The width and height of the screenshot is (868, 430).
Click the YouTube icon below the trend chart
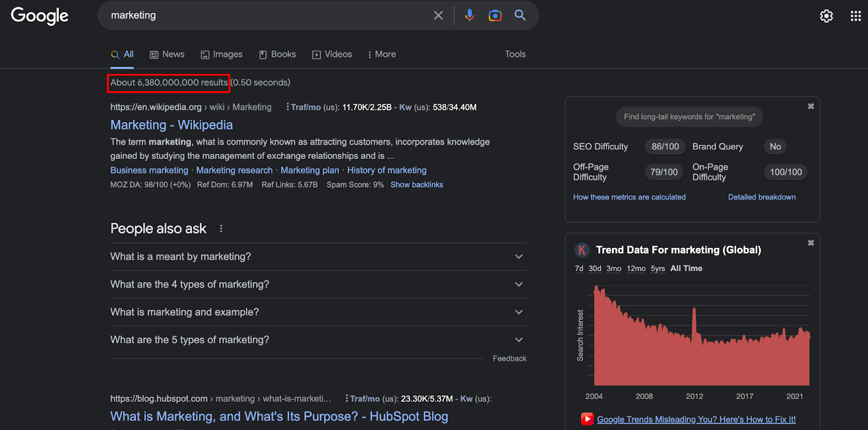[587, 419]
